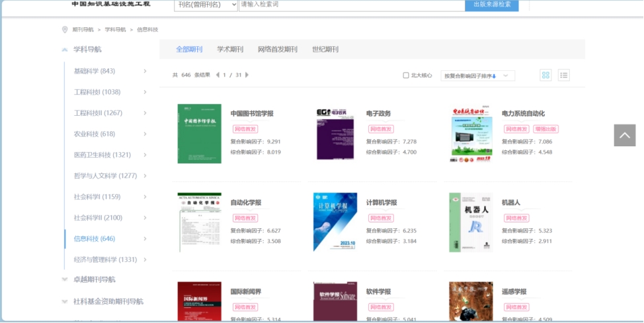Expand chevron next to 工程科技II (1267)
The image size is (644, 323).
tap(145, 113)
